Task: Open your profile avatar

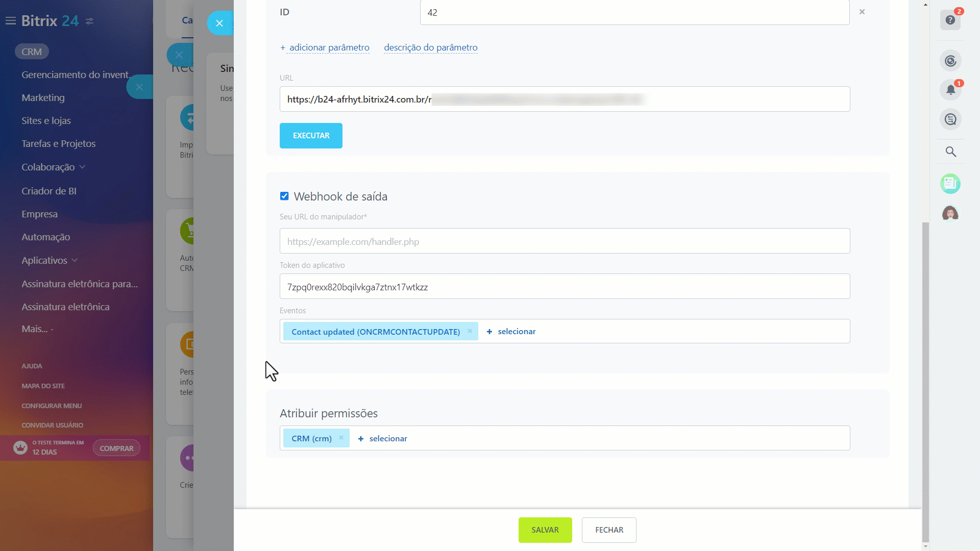Action: (x=950, y=213)
